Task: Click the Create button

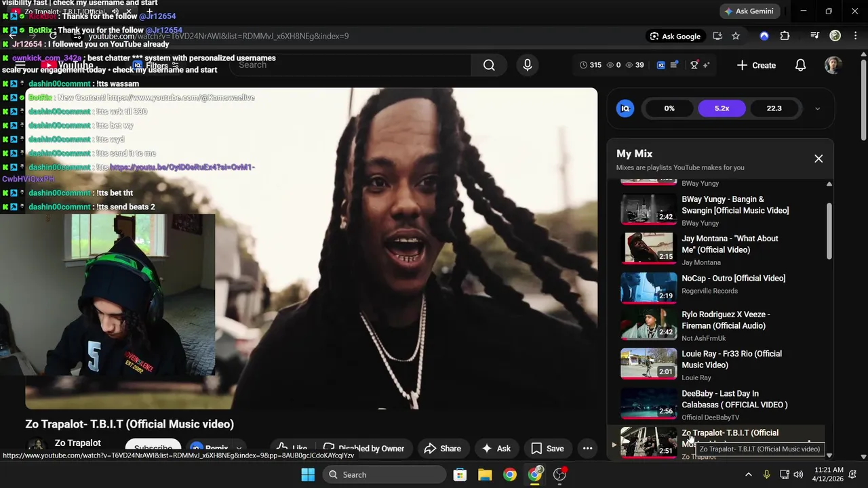Action: pos(756,65)
